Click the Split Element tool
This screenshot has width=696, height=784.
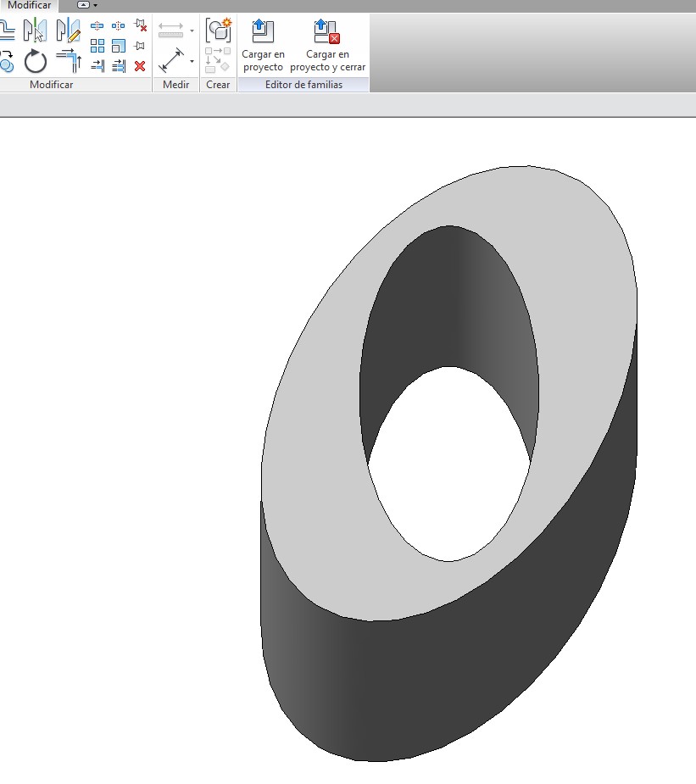pos(97,26)
